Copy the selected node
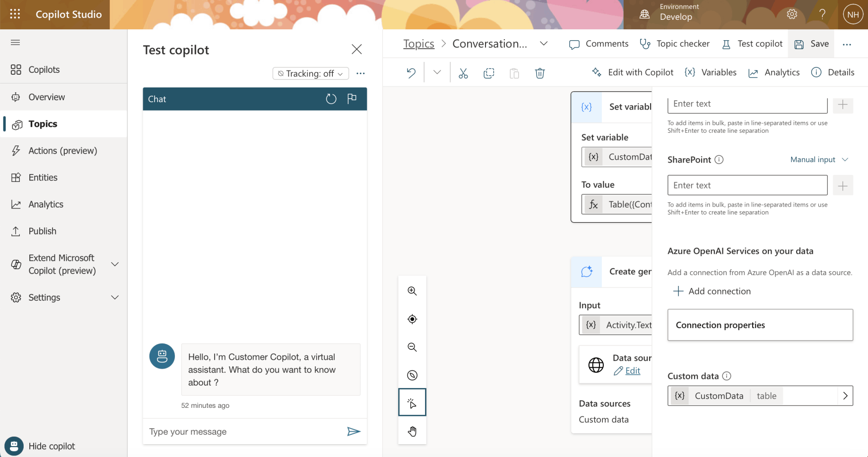 coord(489,73)
